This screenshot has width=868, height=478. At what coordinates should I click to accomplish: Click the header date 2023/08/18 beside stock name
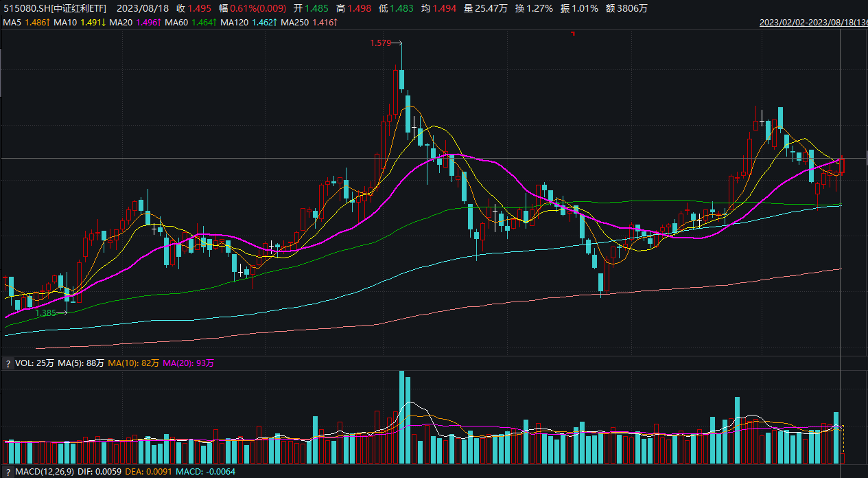(142, 8)
